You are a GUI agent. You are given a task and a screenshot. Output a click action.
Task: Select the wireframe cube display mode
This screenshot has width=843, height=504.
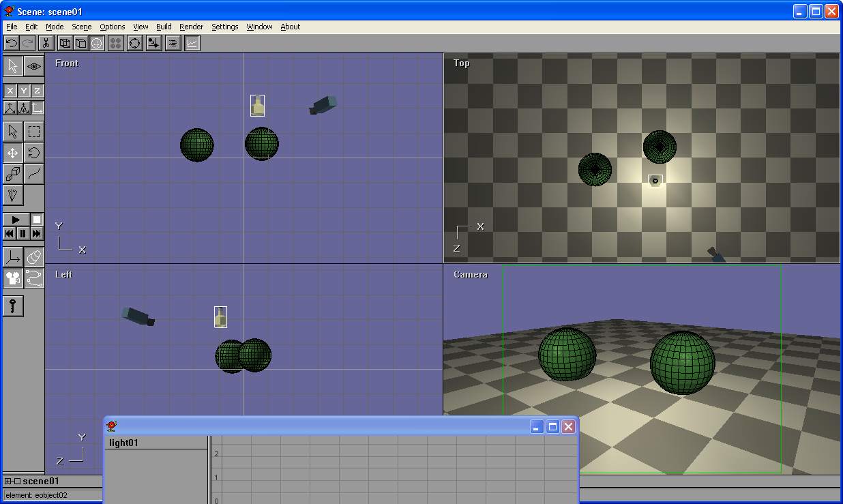point(65,43)
